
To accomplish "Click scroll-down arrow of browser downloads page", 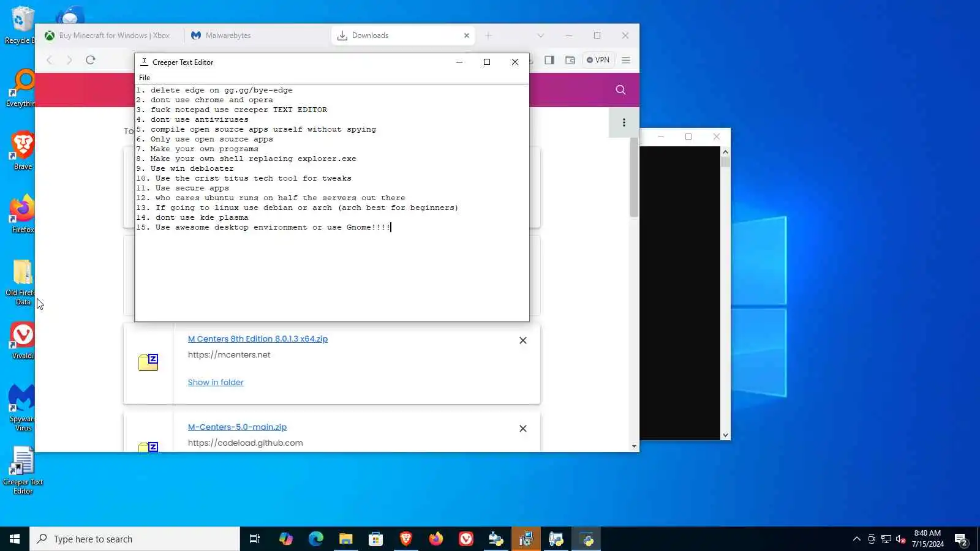I will pyautogui.click(x=634, y=446).
